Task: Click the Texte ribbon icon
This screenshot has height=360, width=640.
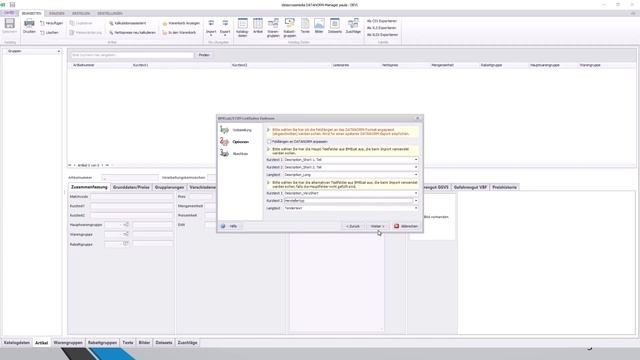Action: pos(305,26)
